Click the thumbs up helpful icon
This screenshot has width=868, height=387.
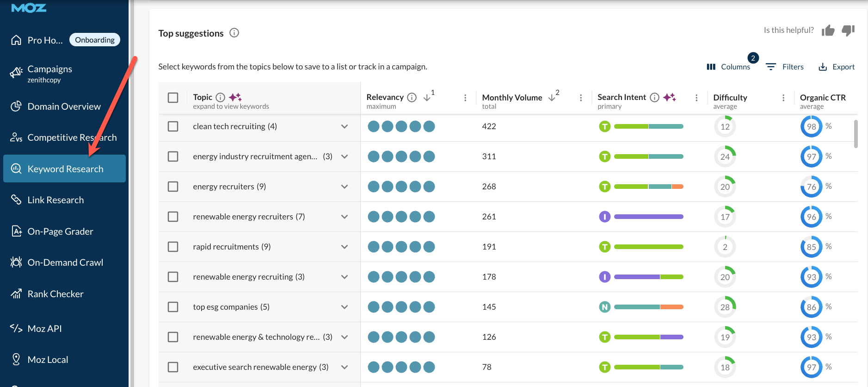coord(828,31)
